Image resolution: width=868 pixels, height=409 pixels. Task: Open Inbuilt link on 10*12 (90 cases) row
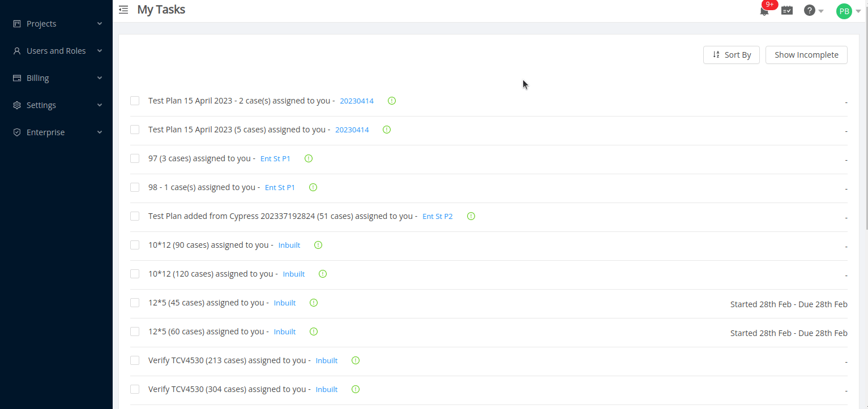[289, 246]
